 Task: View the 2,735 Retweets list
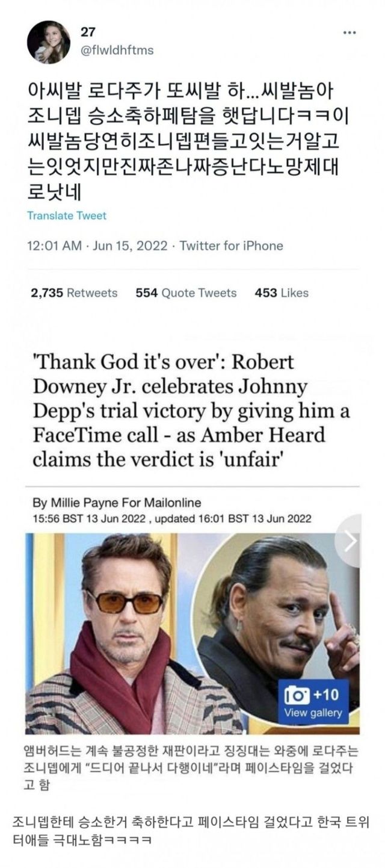click(x=74, y=293)
